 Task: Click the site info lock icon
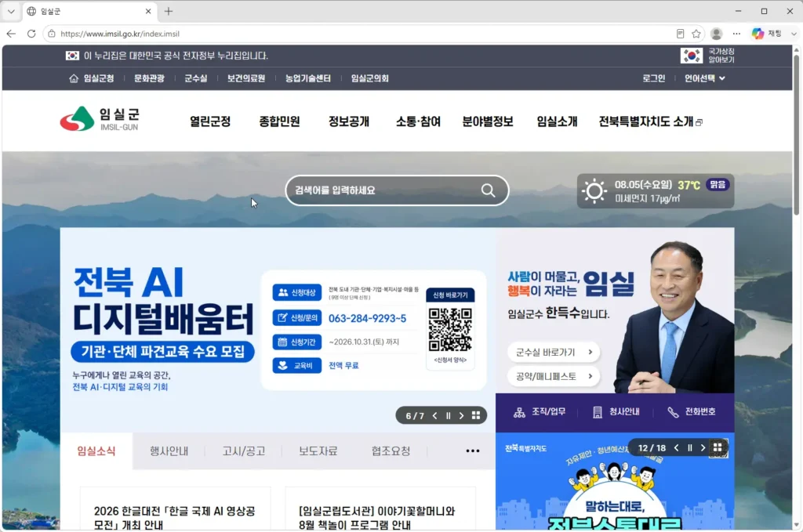tap(51, 34)
